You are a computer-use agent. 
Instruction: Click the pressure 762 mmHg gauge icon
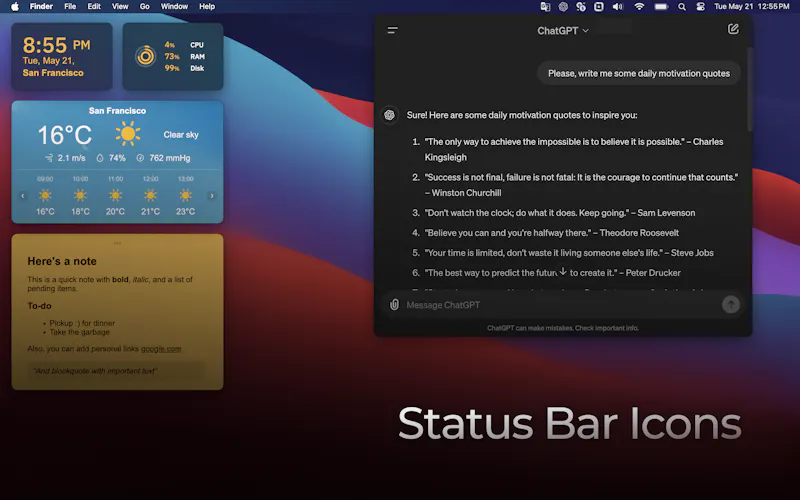point(140,158)
